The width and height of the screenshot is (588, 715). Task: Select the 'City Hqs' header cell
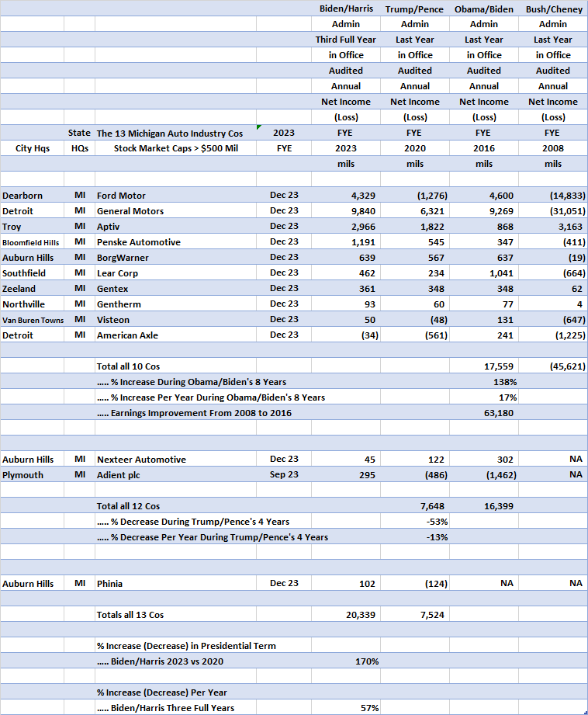(33, 148)
